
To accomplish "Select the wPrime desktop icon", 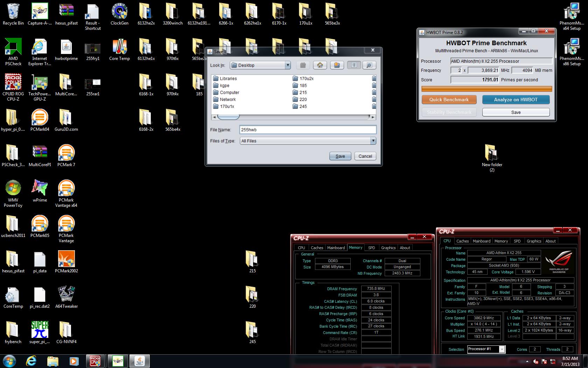I will point(40,191).
